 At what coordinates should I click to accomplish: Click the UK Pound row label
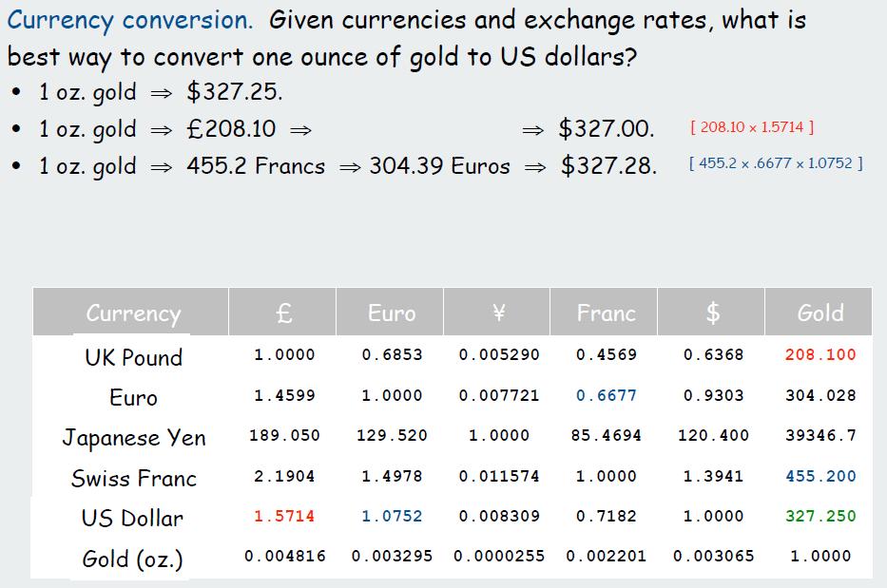133,357
